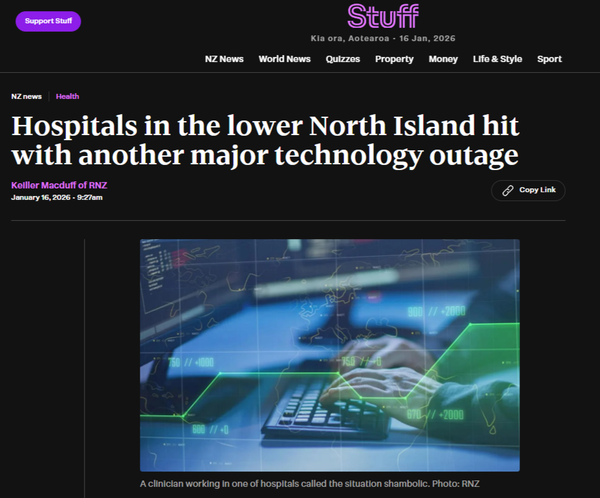Click the image caption about the clinician
This screenshot has width=600, height=498.
click(x=284, y=484)
